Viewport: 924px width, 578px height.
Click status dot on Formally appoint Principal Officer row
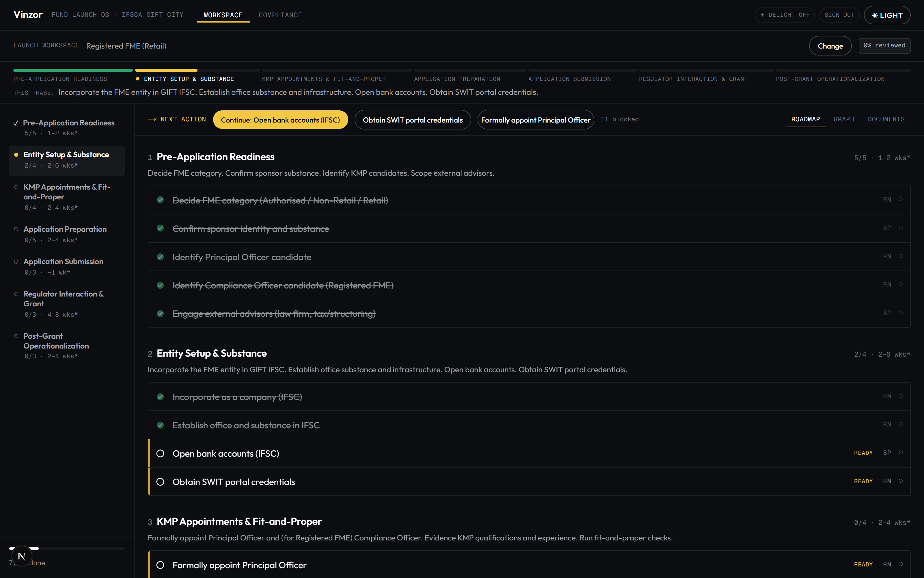901,564
